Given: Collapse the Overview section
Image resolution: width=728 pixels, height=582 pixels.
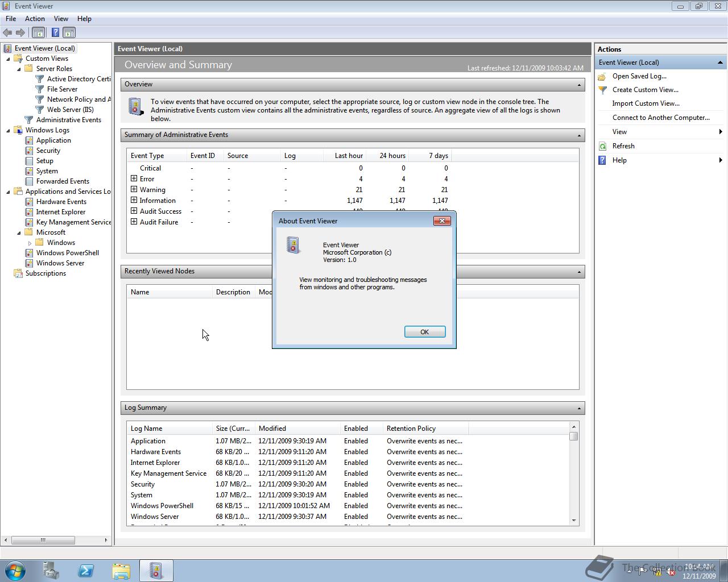Looking at the screenshot, I should [x=579, y=85].
